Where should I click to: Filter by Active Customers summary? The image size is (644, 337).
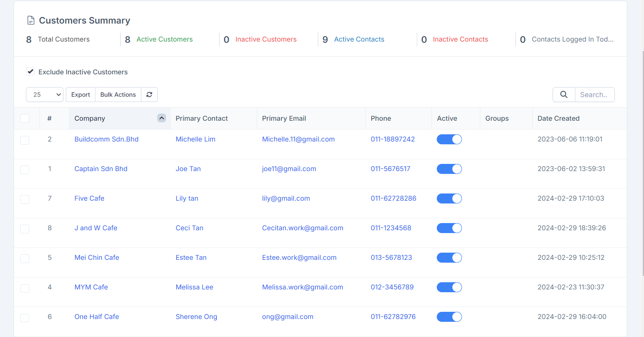164,39
